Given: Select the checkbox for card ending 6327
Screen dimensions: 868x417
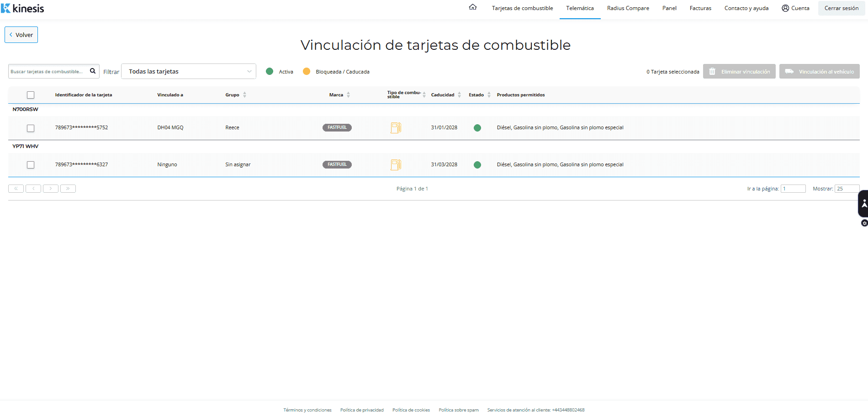Looking at the screenshot, I should click(x=31, y=165).
